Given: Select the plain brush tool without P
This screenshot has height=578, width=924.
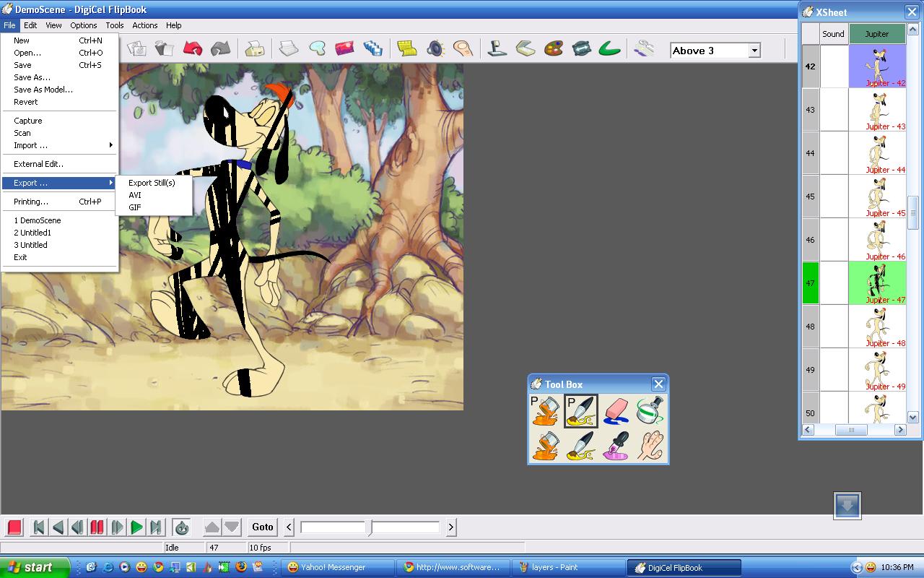Looking at the screenshot, I should click(581, 445).
